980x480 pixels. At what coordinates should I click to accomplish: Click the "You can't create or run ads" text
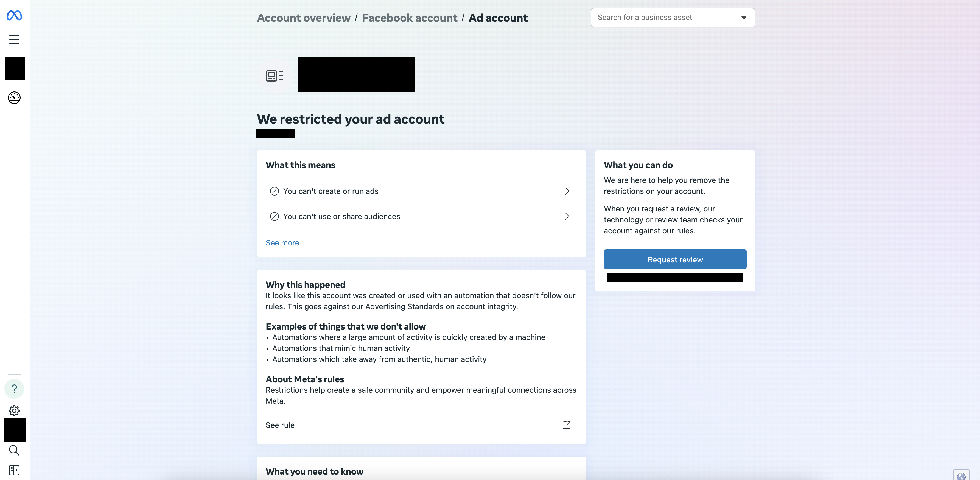click(x=331, y=191)
